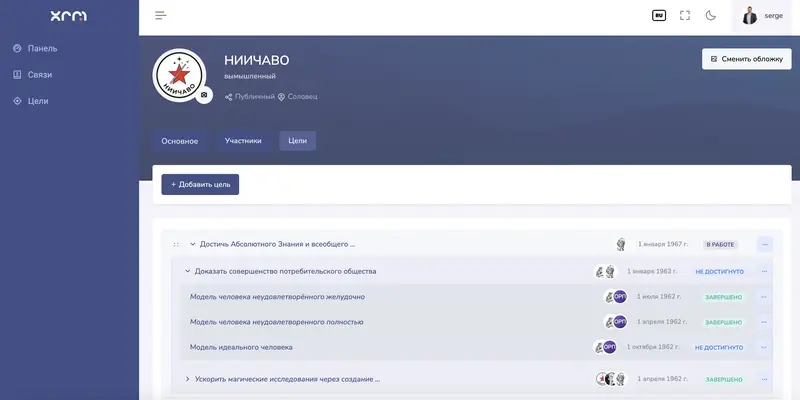This screenshot has height=400, width=800.
Task: Click ЗАВЕРШЕНО status for 1 июля 1962
Action: pos(723,297)
